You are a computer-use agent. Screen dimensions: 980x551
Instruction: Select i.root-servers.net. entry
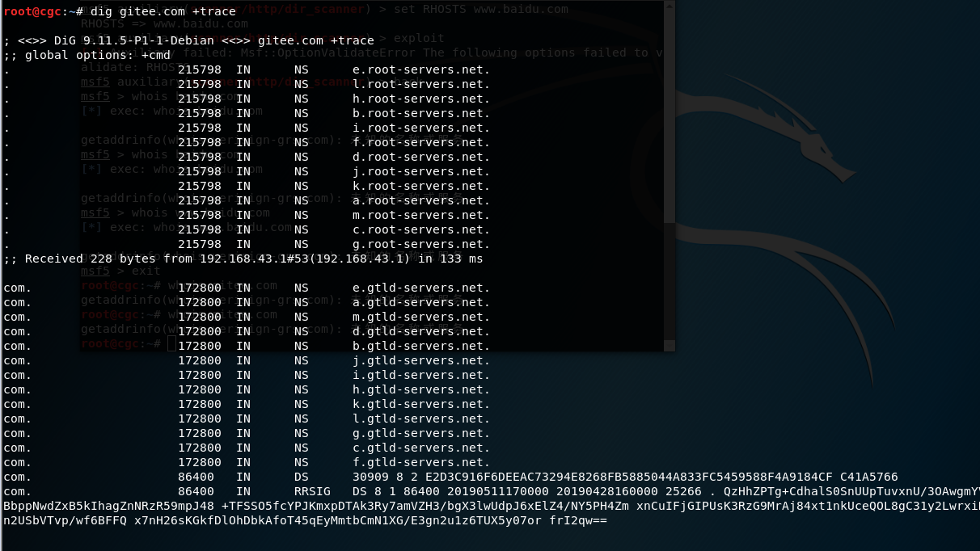coord(421,128)
